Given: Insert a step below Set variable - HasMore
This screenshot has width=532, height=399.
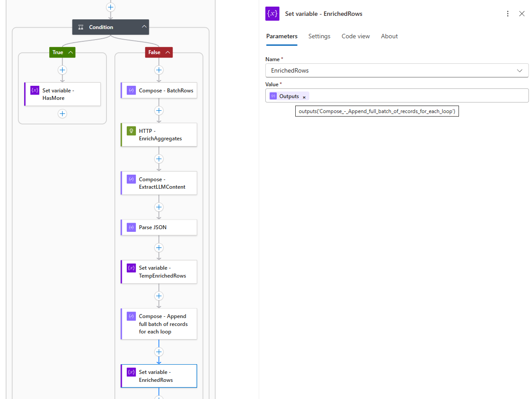Looking at the screenshot, I should [62, 114].
